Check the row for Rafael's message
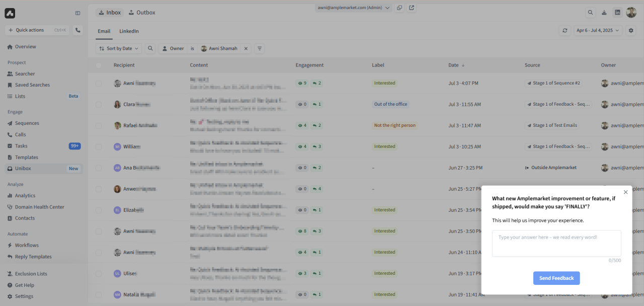This screenshot has height=306, width=644. point(99,125)
